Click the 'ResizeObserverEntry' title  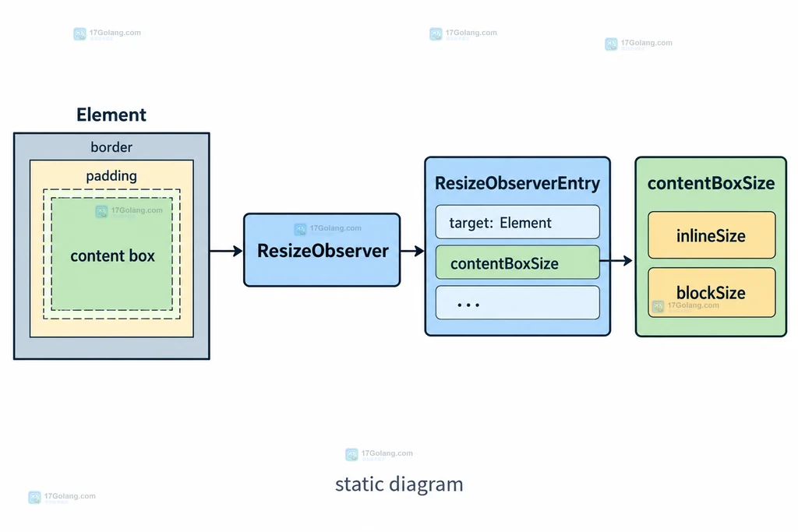pos(517,183)
